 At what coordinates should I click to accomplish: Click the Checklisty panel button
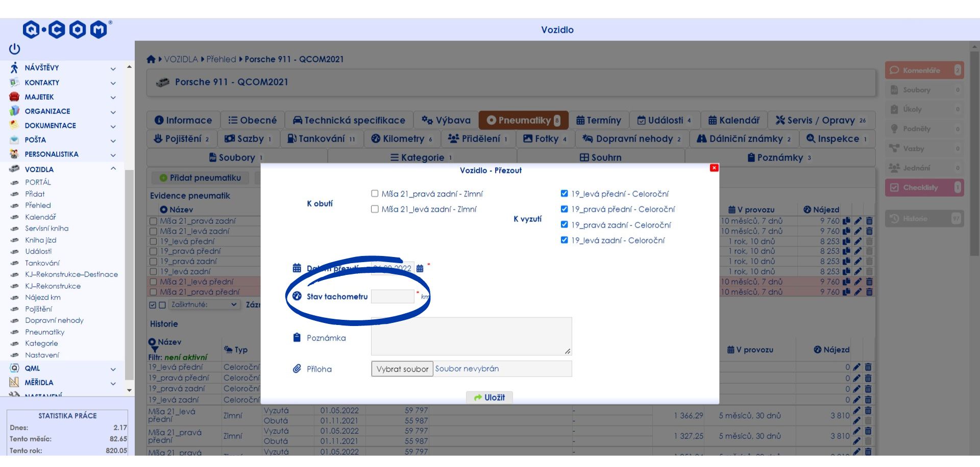click(924, 188)
